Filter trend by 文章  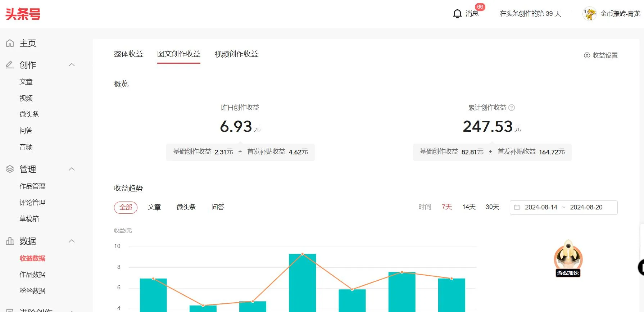pos(154,207)
